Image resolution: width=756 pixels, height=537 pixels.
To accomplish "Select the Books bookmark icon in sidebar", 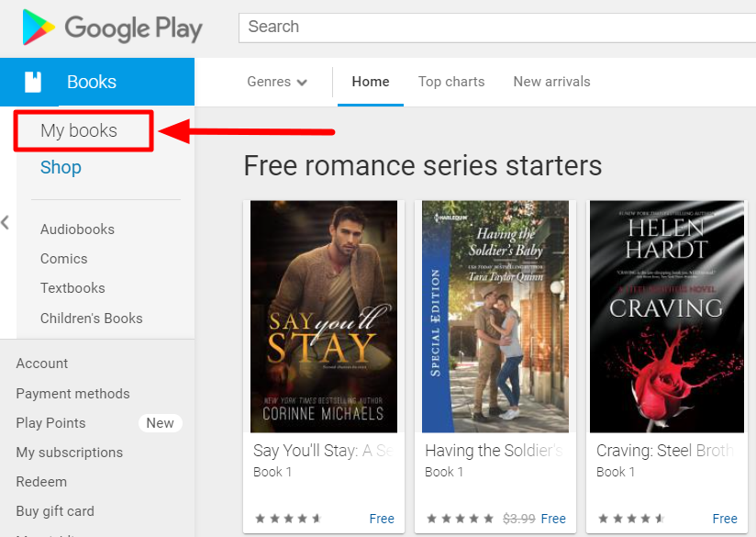I will (34, 82).
